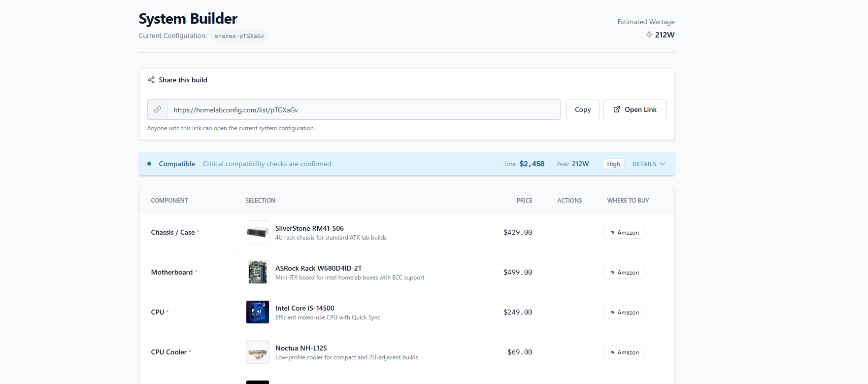The image size is (868, 384).
Task: Click the CPU Cooler component label
Action: (x=168, y=352)
